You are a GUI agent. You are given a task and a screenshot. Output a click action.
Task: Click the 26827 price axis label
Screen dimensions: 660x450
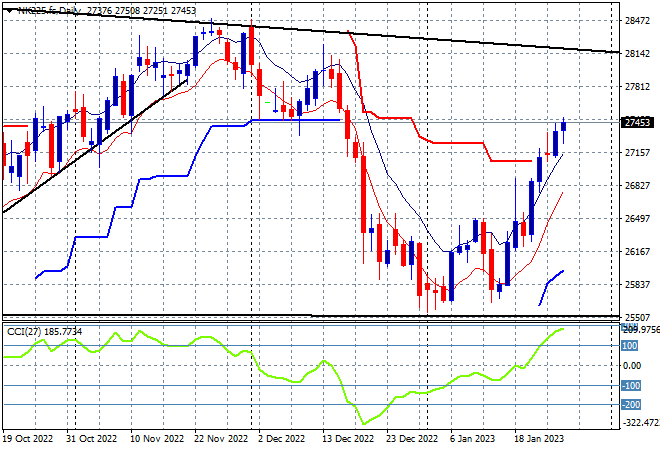pyautogui.click(x=637, y=186)
